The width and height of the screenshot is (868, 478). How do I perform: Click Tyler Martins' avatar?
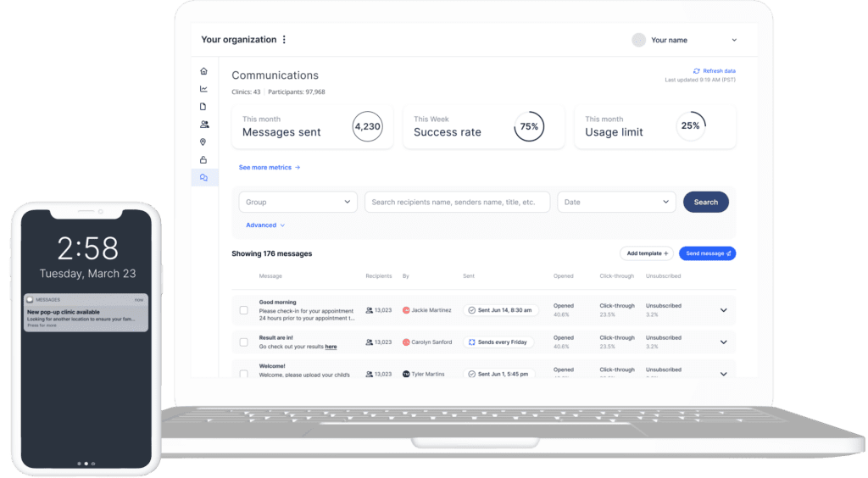[406, 374]
